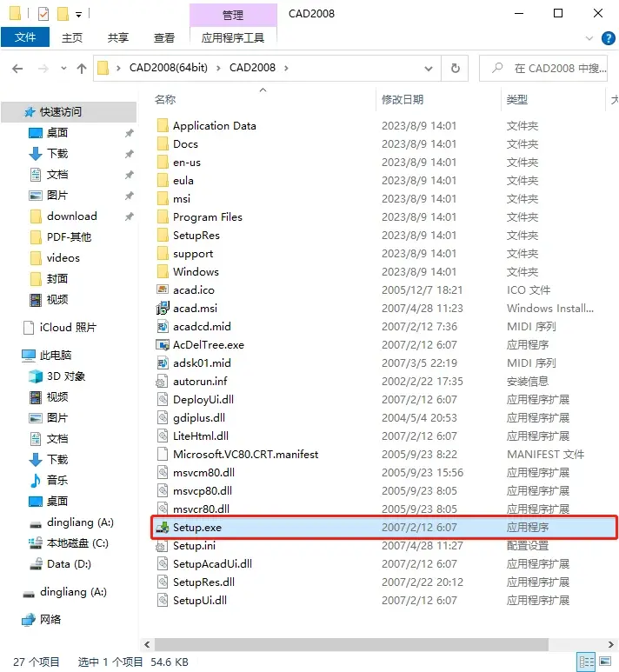Go up one folder level
Image resolution: width=619 pixels, height=672 pixels.
(x=82, y=68)
